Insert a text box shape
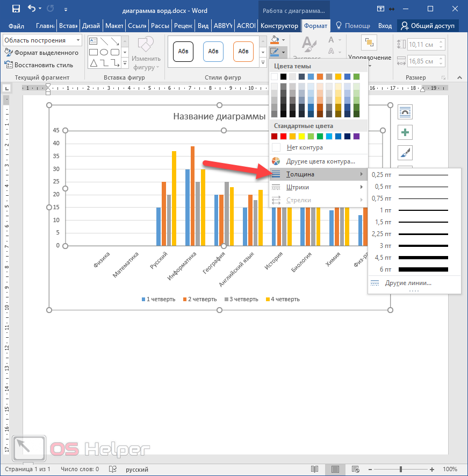Screen dimensions: 468x476 pos(93,41)
